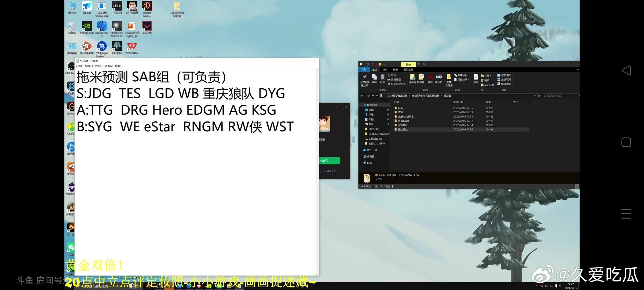The image size is (644, 290).
Task: Open the HER TREES PUZZLE desktop shortcut
Action: (x=117, y=29)
